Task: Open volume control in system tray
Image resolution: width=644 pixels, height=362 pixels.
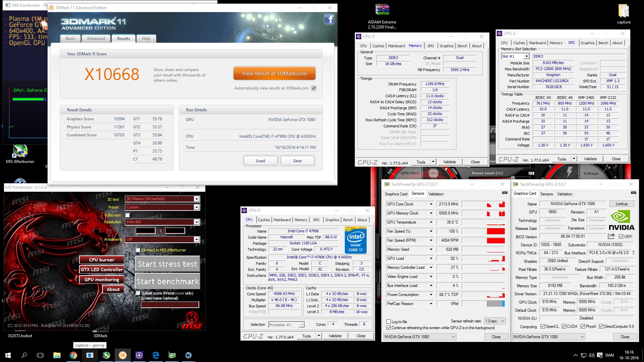Action: click(x=591, y=355)
